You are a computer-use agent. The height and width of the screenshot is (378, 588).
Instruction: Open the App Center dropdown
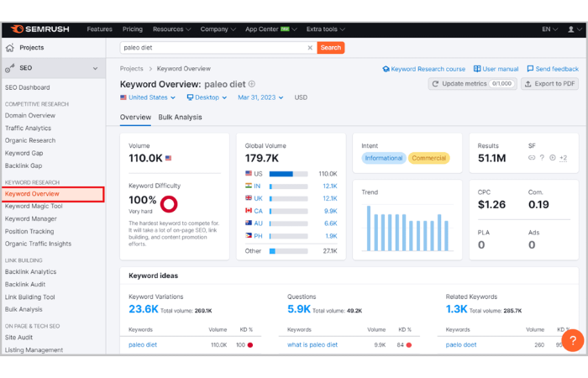[x=271, y=29]
